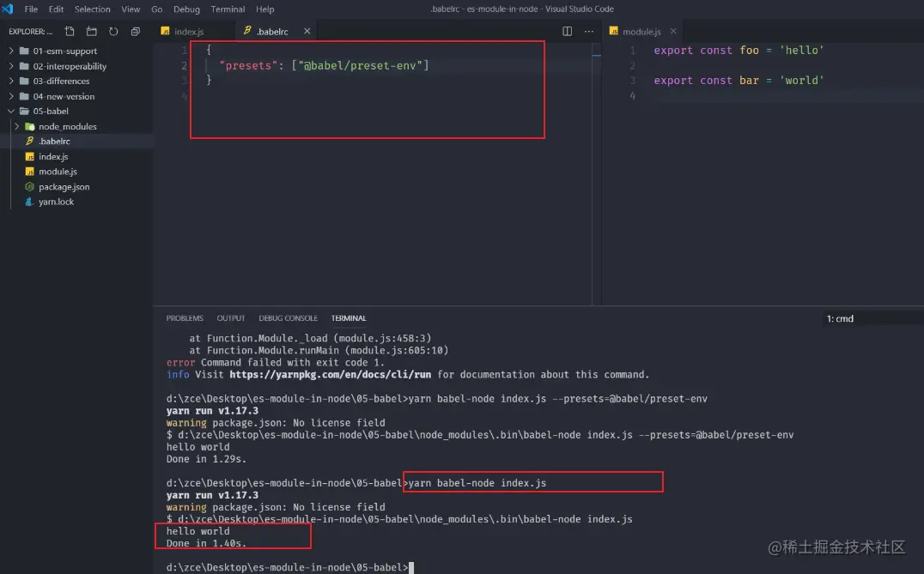
Task: Open the yarnpkg.com docs link in terminal
Action: coord(330,374)
